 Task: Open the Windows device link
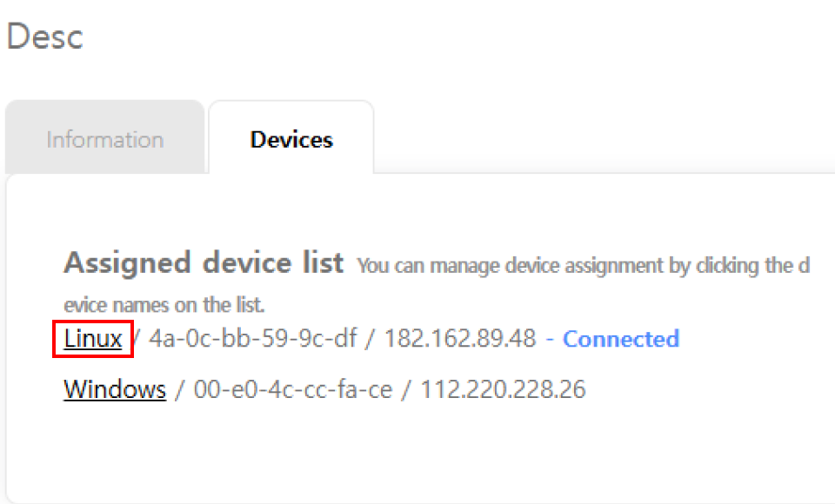pos(115,389)
